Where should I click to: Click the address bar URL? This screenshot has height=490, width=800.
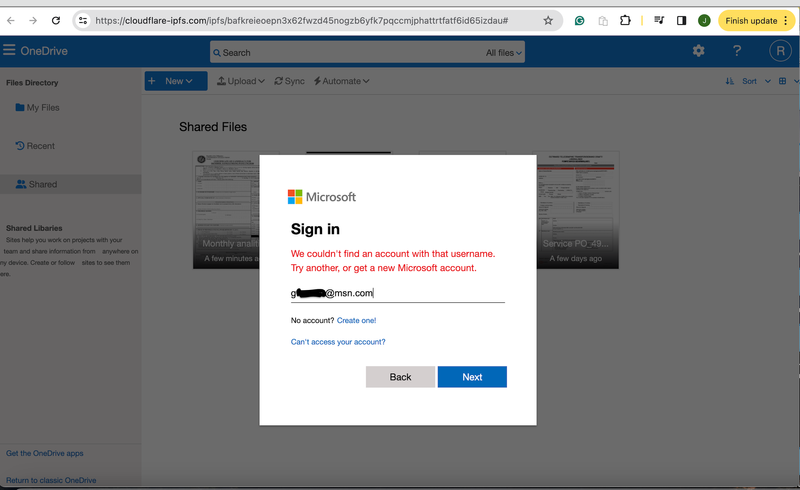click(302, 20)
